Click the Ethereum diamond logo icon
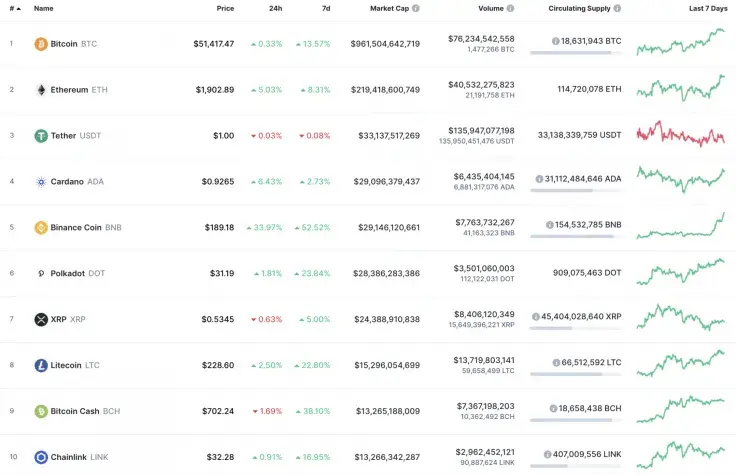This screenshot has height=475, width=736. coord(41,90)
